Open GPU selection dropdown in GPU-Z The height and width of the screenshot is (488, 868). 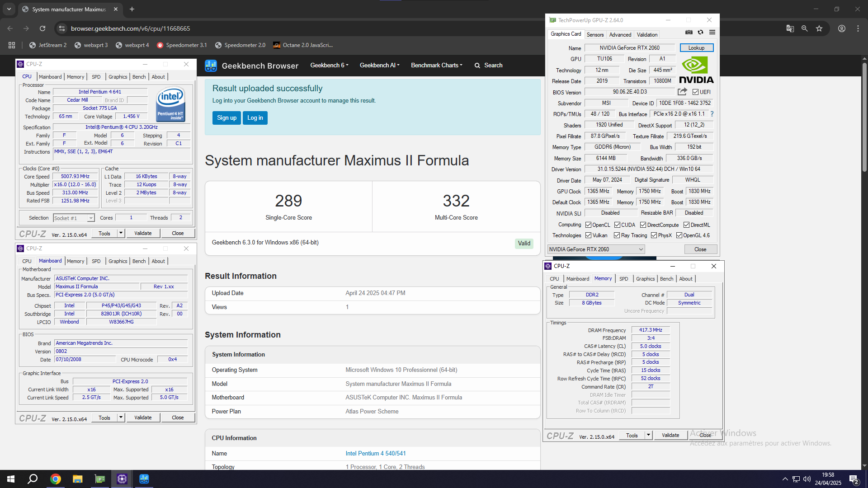[x=596, y=249]
